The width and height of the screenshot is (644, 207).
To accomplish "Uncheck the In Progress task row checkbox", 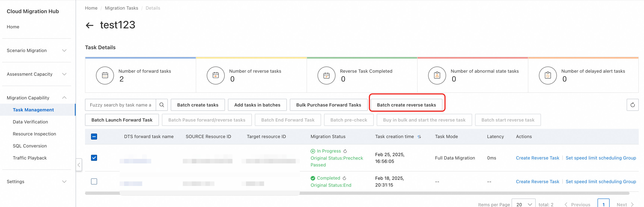I will (94, 158).
